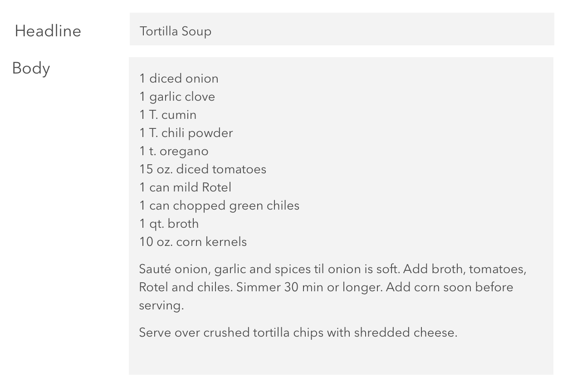Click the Tortilla Soup headline text
Viewport: 577px width, 392px height.
(176, 31)
